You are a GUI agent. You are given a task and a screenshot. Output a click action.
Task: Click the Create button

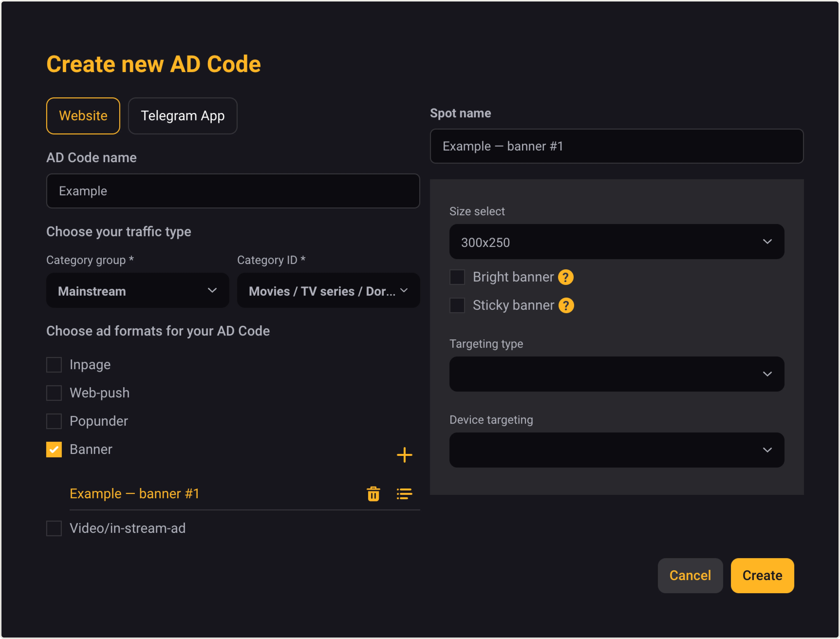click(762, 575)
